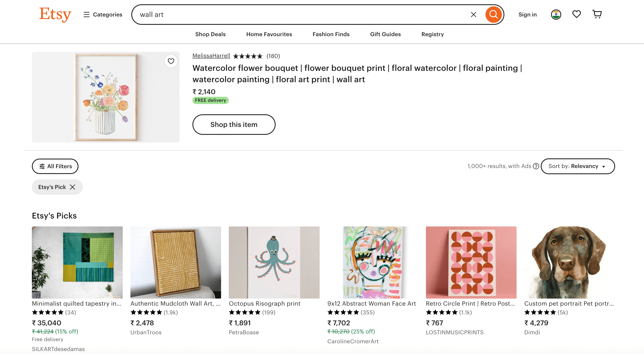Click the clear search X icon

click(474, 14)
